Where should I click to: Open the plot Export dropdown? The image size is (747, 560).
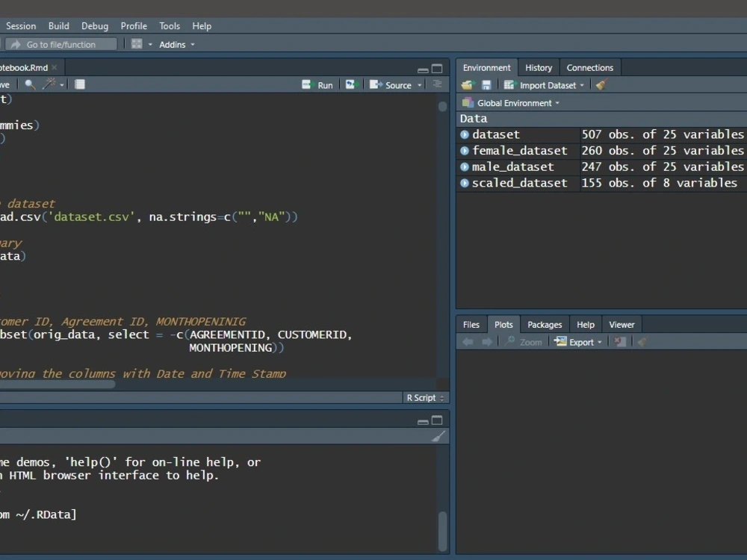click(578, 342)
